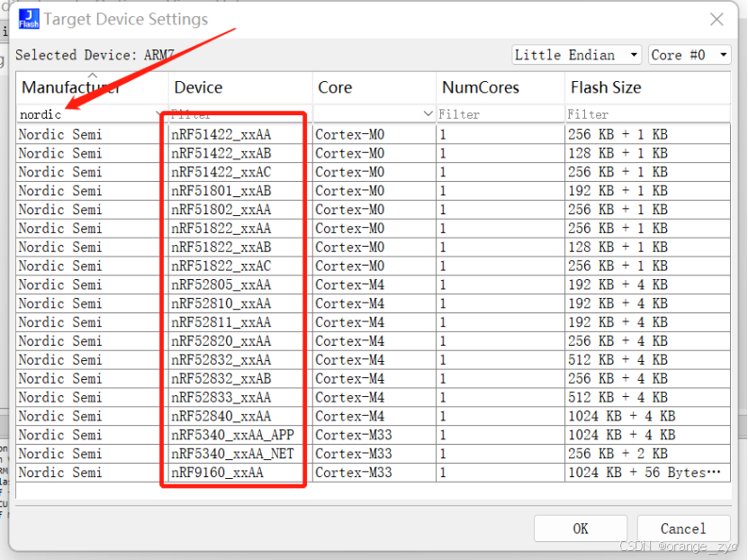Viewport: 748px width, 560px height.
Task: Click the NumCores filter field
Action: tap(500, 114)
